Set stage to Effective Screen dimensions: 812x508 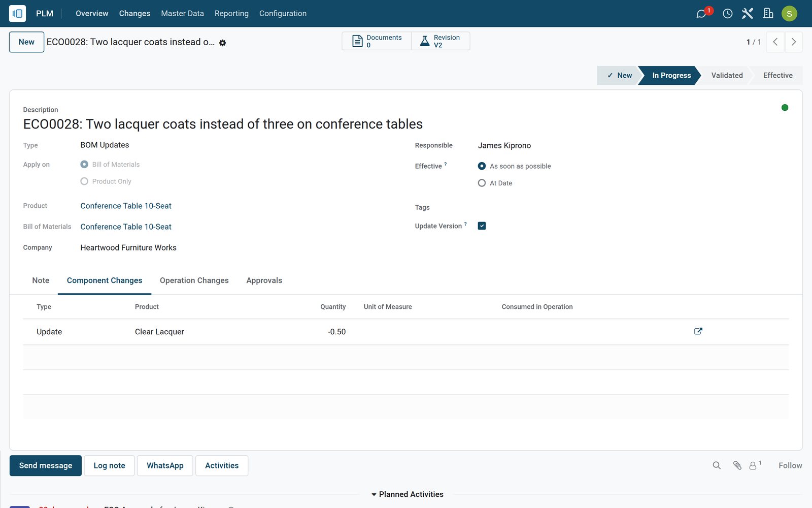pyautogui.click(x=777, y=75)
